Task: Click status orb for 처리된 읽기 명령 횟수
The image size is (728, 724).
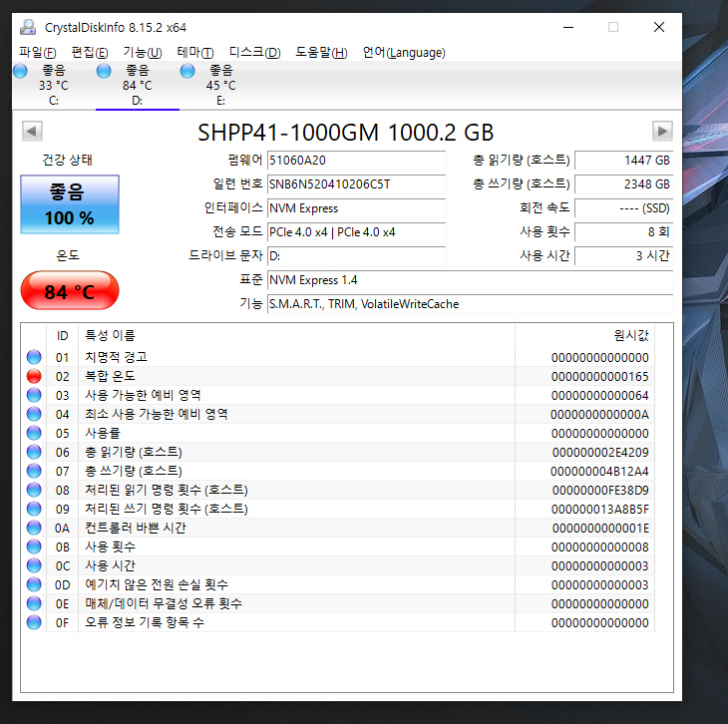Action: coord(34,490)
